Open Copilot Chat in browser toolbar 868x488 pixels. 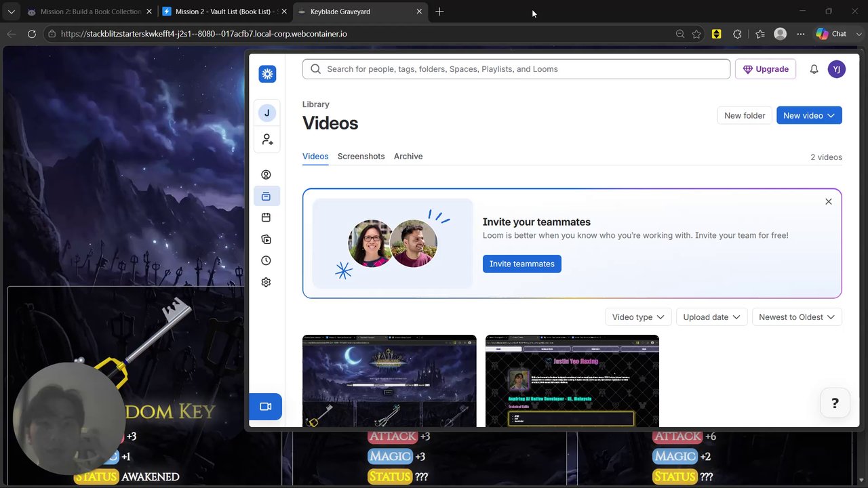pos(831,34)
